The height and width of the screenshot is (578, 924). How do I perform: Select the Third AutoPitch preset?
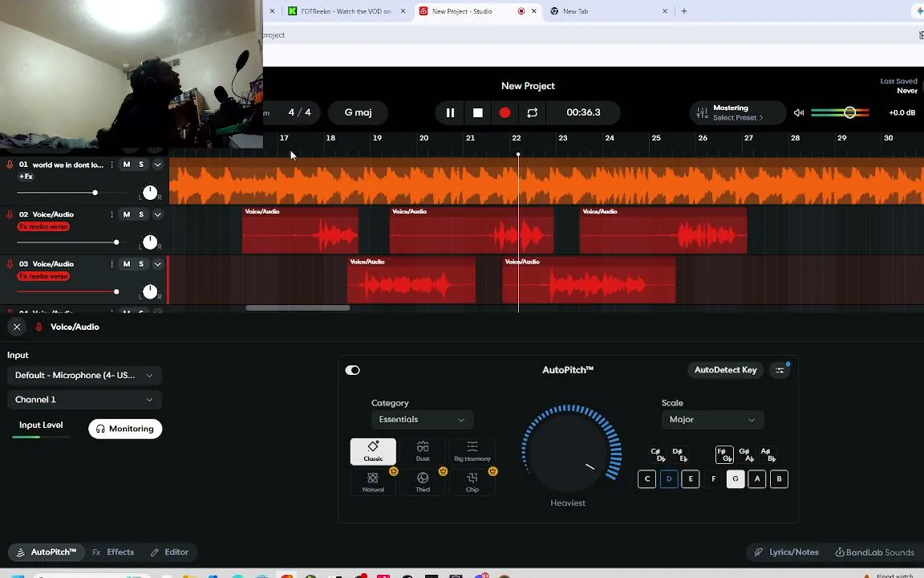pos(423,482)
